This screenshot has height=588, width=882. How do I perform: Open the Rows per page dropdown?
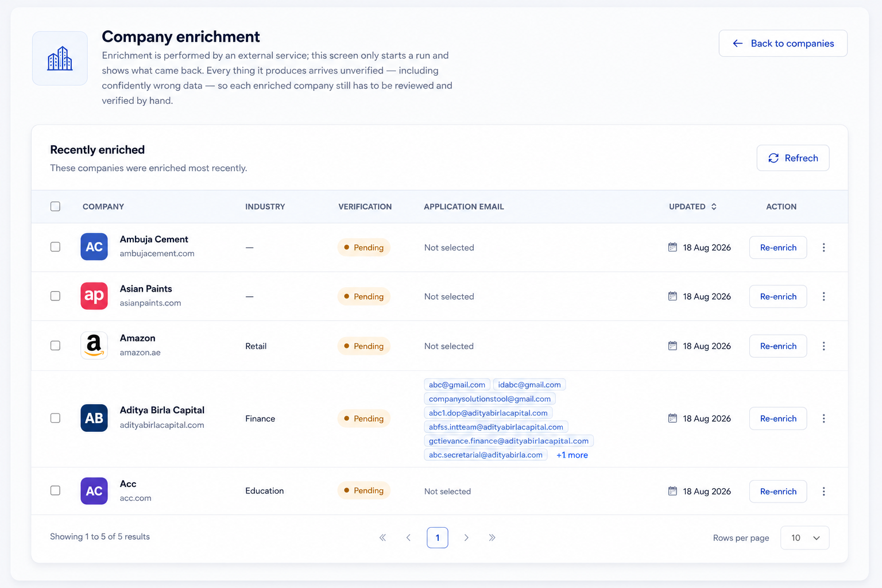(x=805, y=538)
